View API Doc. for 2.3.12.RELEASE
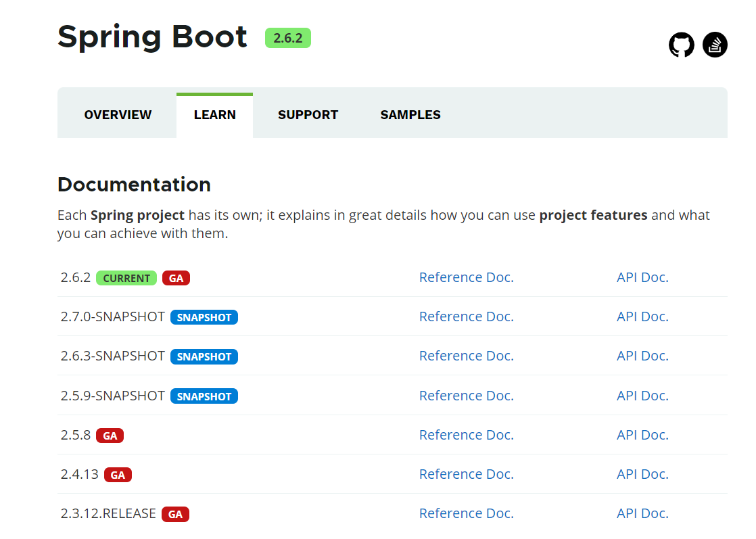Viewport: 756px width, 539px height. [x=642, y=513]
